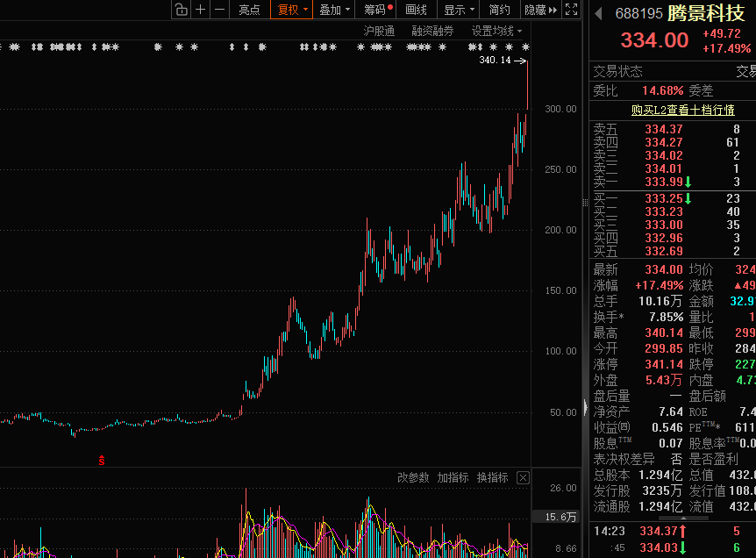Enter fullscreen with the expand arrows icon

571,10
